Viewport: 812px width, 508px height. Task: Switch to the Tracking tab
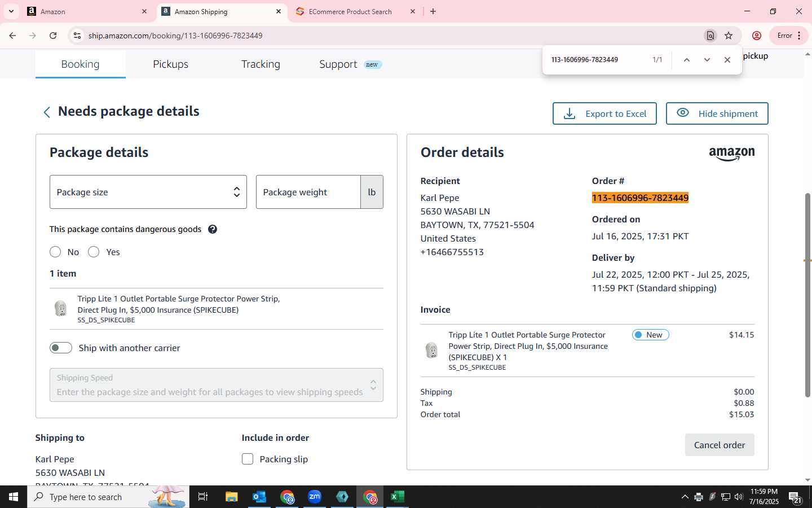click(x=261, y=64)
